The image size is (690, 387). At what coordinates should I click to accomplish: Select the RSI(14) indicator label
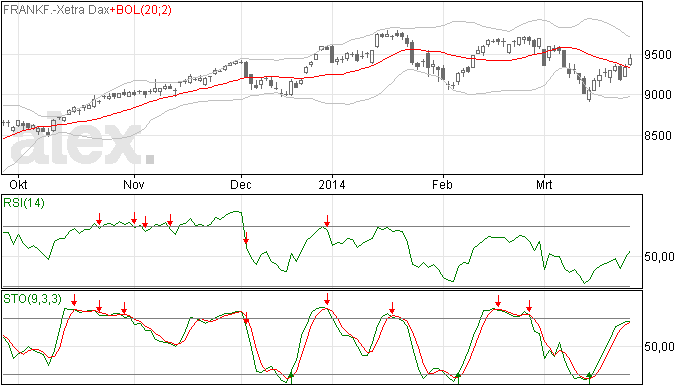(24, 203)
